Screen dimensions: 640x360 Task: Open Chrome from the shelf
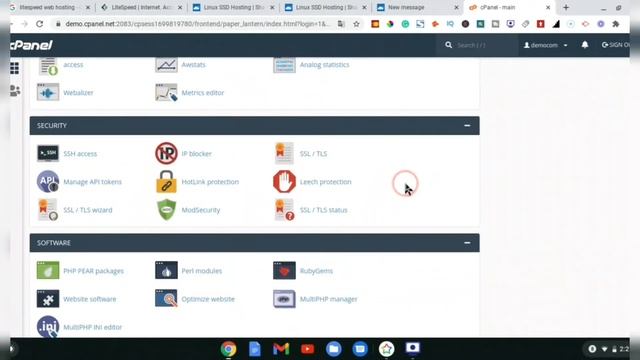[229, 349]
